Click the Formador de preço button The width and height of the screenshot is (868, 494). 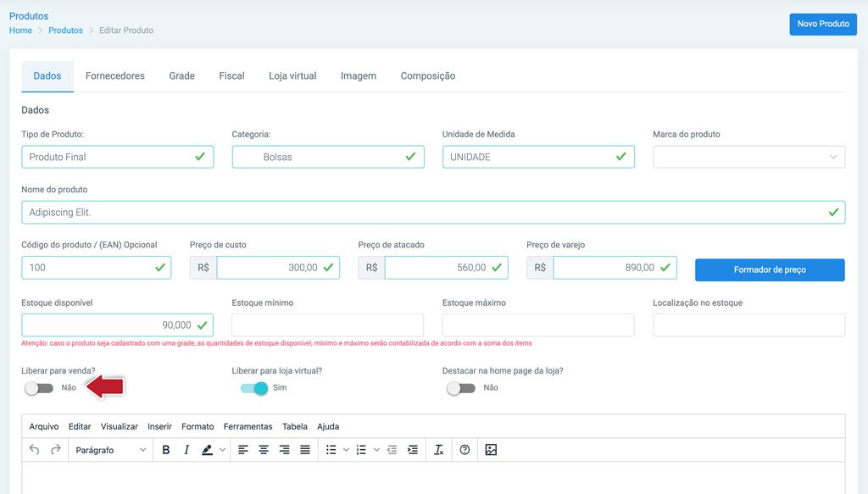(x=770, y=269)
